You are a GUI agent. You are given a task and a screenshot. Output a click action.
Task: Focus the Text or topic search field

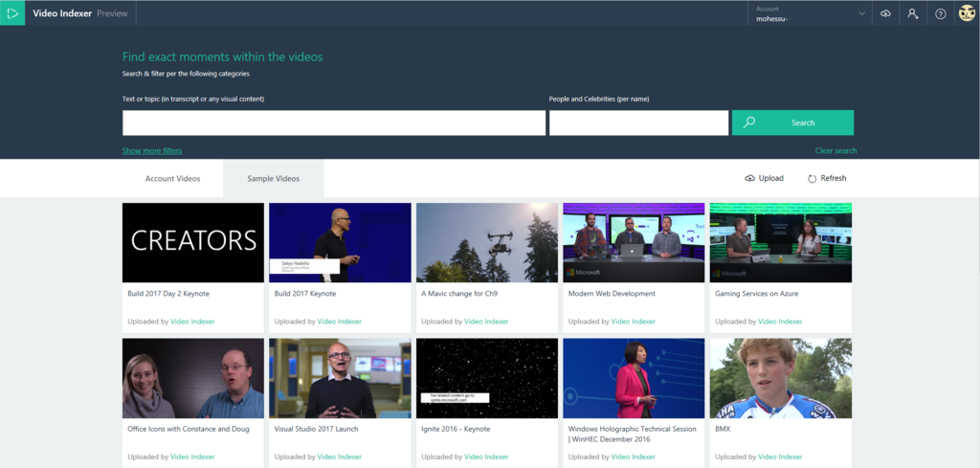click(334, 123)
